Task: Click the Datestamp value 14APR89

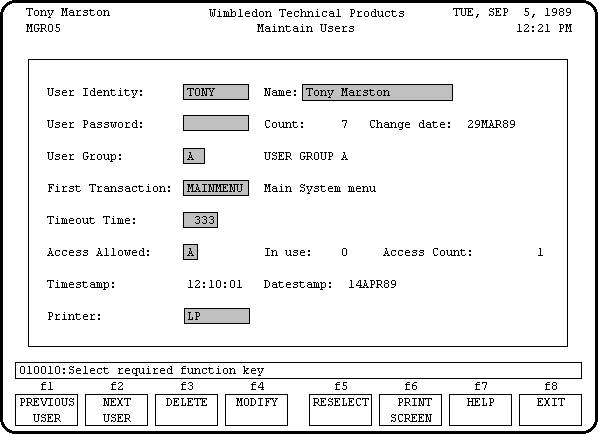Action: (372, 285)
